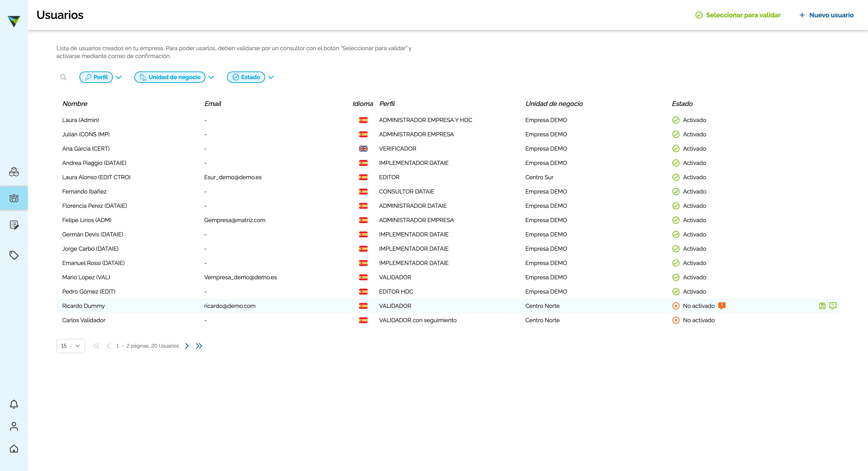The image size is (868, 471).
Task: Go to next page arrow
Action: point(187,346)
